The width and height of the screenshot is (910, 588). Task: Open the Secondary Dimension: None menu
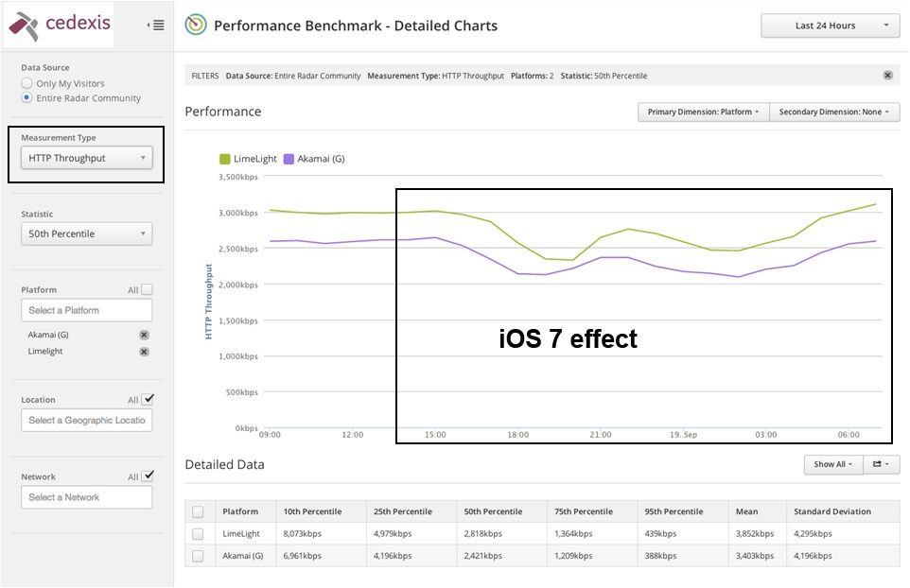(834, 112)
